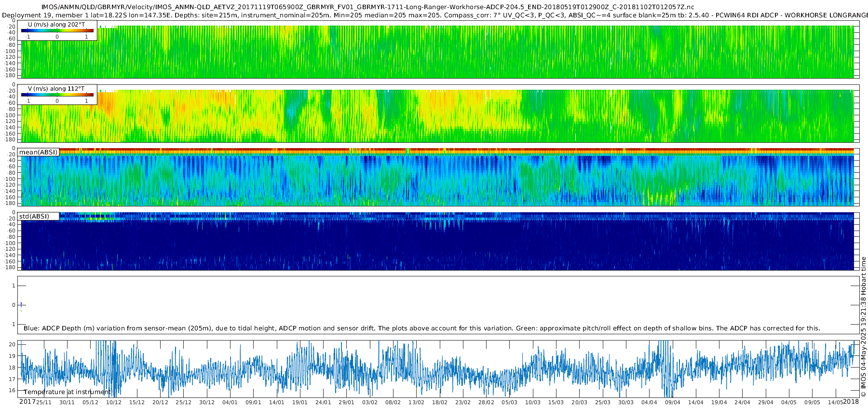
Task: Click the 24/04 date tick label
Action: [x=742, y=402]
